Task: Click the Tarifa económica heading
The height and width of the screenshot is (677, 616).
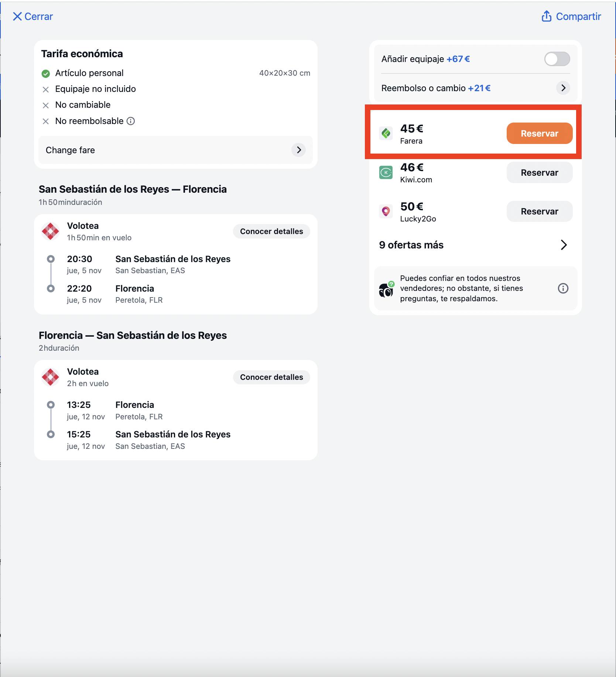Action: (82, 54)
